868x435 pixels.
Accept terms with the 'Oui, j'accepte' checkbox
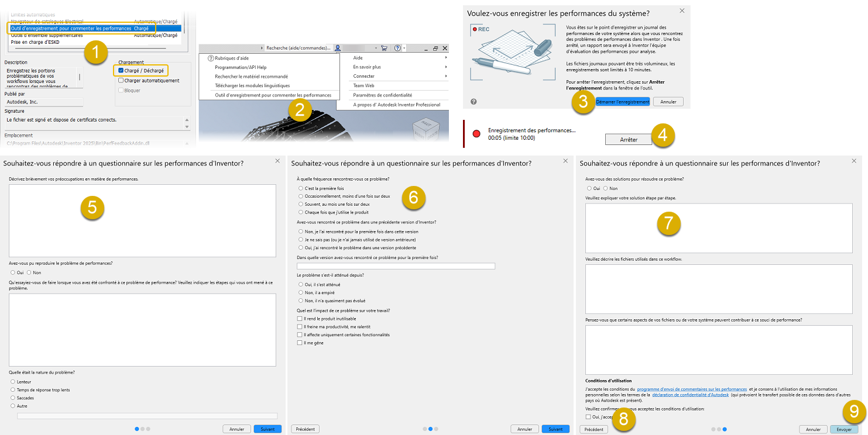588,417
